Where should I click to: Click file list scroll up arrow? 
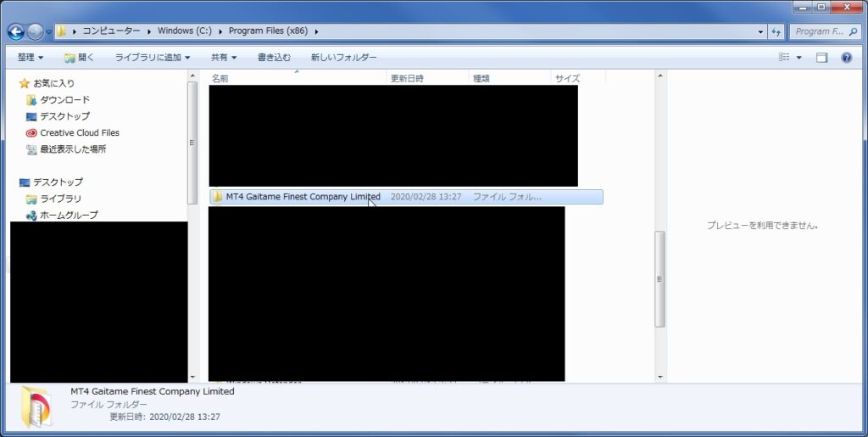659,76
